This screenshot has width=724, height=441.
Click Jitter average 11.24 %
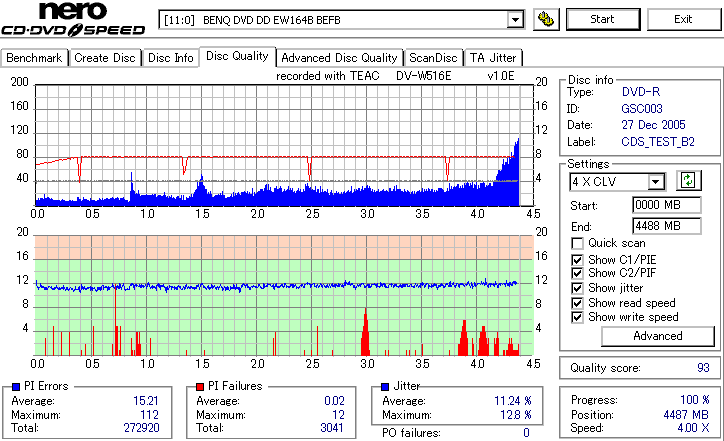[x=513, y=401]
